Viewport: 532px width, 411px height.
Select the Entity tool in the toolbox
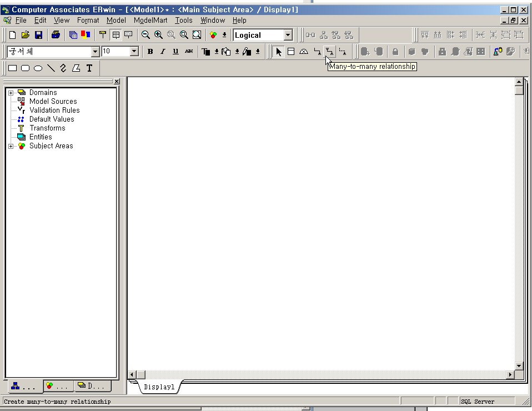tap(291, 52)
